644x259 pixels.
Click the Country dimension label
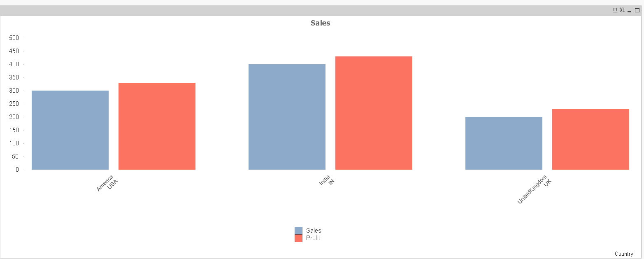coord(623,254)
